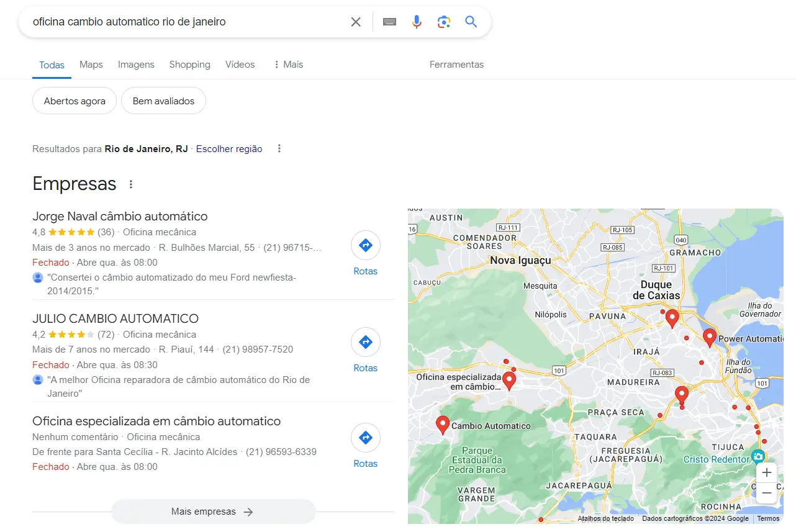Click 'Resultados para Rio de Janeiro, RJ' text
Image resolution: width=796 pixels, height=532 pixels.
click(x=110, y=149)
